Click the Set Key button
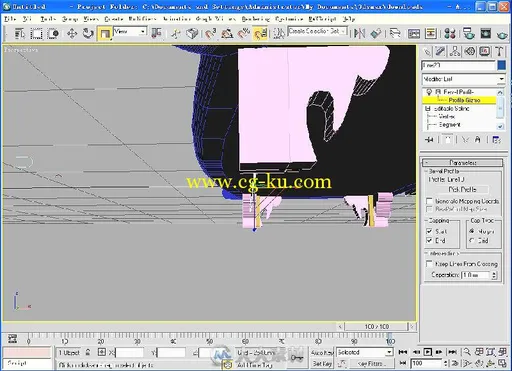The image size is (512, 371). click(x=322, y=364)
